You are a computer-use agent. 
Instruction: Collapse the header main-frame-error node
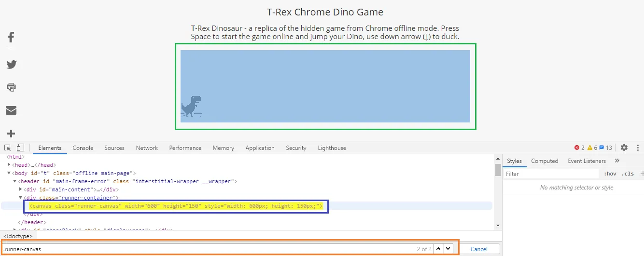pos(14,181)
